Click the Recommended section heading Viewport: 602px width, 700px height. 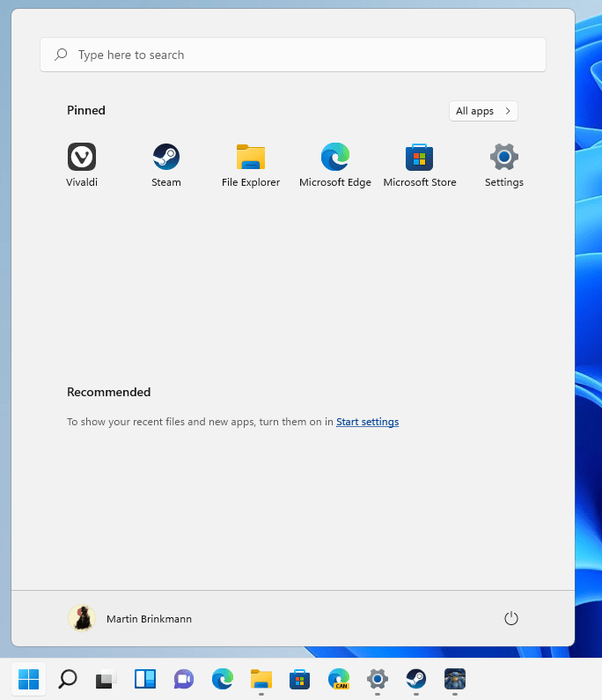pyautogui.click(x=109, y=392)
